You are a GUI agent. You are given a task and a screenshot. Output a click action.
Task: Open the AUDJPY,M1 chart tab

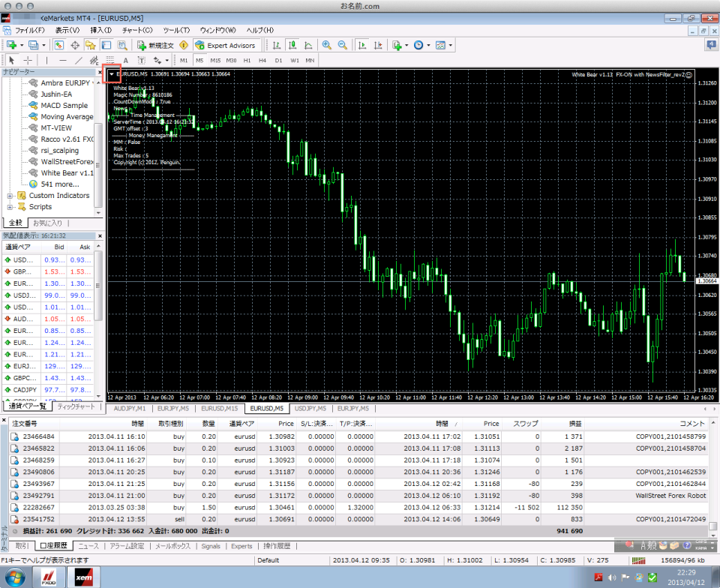click(x=130, y=408)
